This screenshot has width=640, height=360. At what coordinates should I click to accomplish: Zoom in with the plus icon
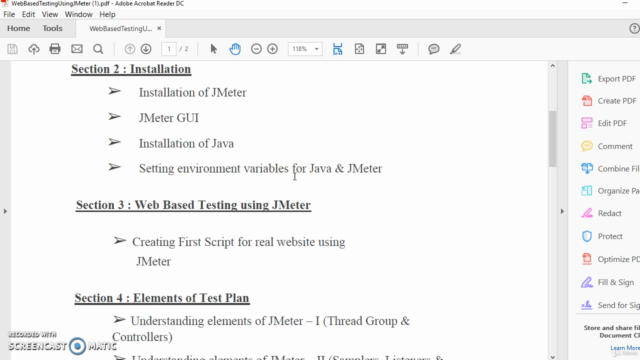tap(273, 49)
